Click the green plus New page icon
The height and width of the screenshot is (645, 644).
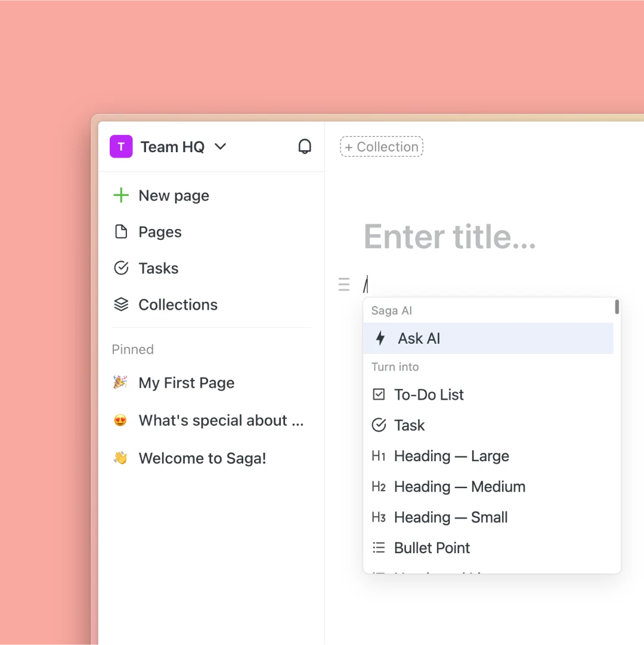(121, 195)
